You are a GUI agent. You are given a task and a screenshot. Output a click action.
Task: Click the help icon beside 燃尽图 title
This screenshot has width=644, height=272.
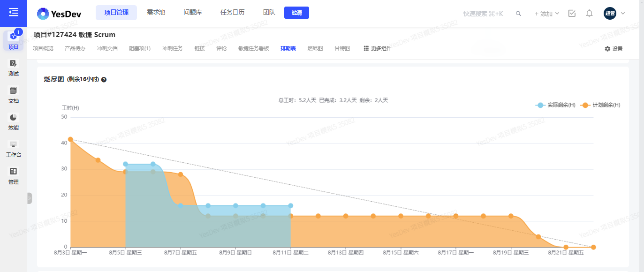pyautogui.click(x=104, y=80)
